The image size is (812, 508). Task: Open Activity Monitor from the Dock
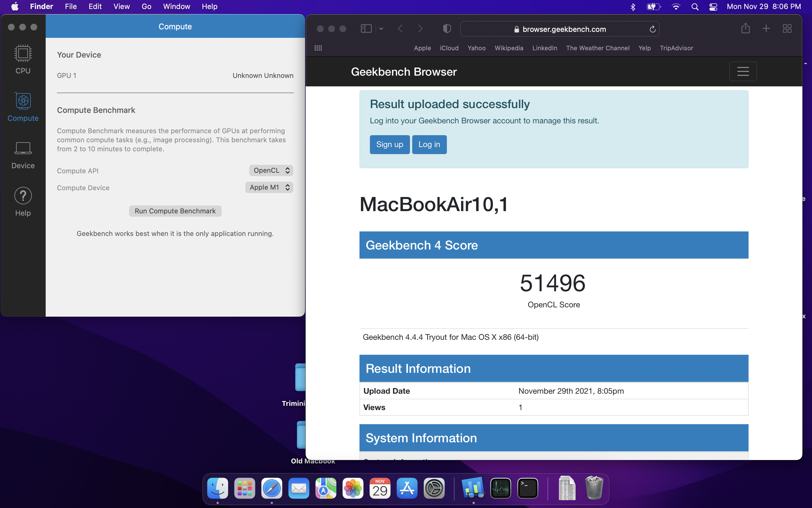tap(501, 488)
